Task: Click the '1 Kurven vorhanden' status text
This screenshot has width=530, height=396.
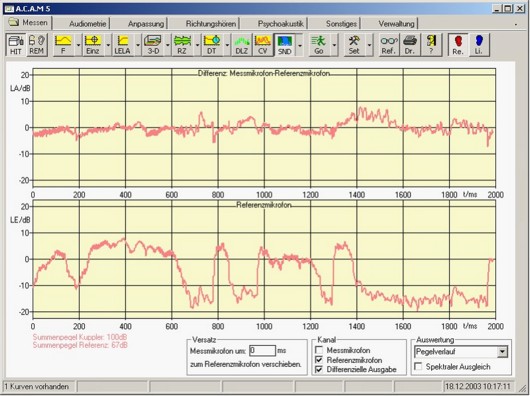Action: coord(37,386)
